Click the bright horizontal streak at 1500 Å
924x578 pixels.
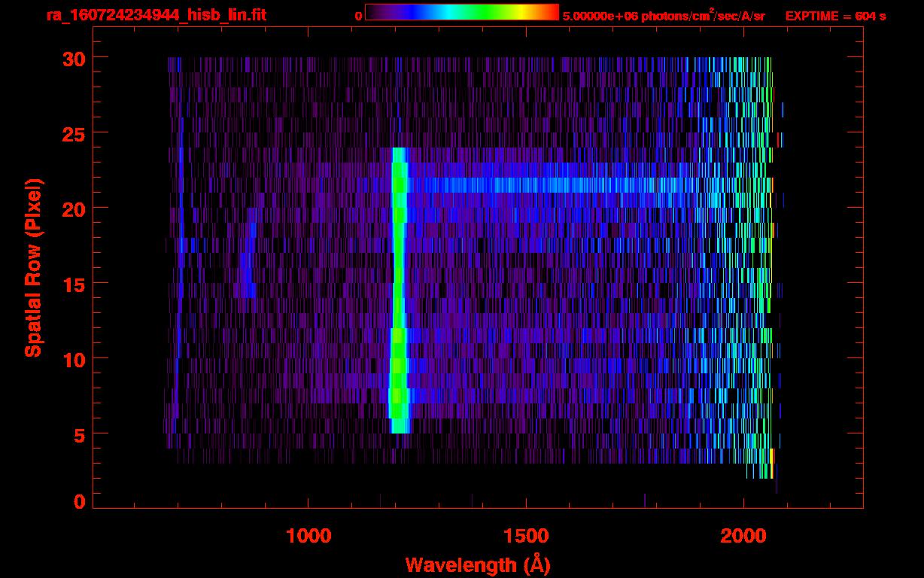pyautogui.click(x=526, y=184)
